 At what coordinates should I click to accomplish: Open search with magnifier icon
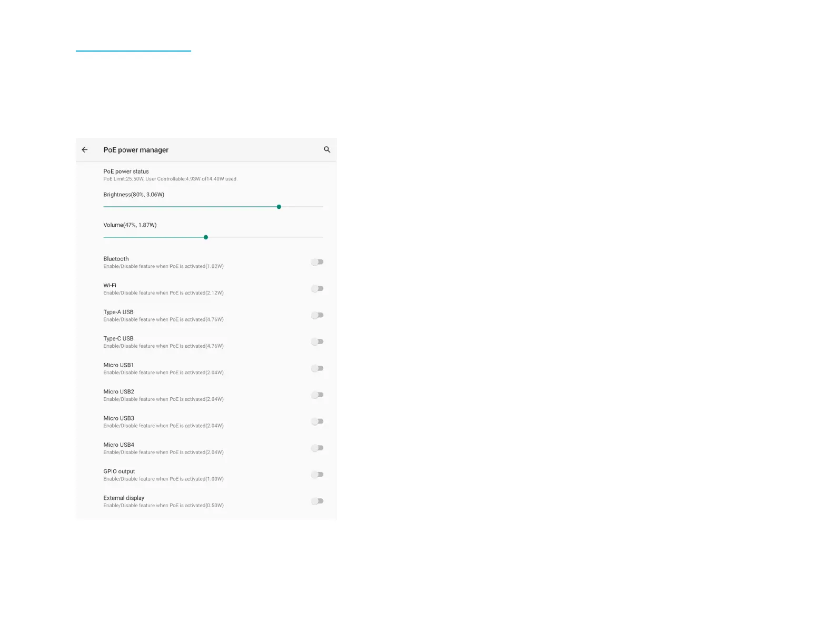point(327,150)
